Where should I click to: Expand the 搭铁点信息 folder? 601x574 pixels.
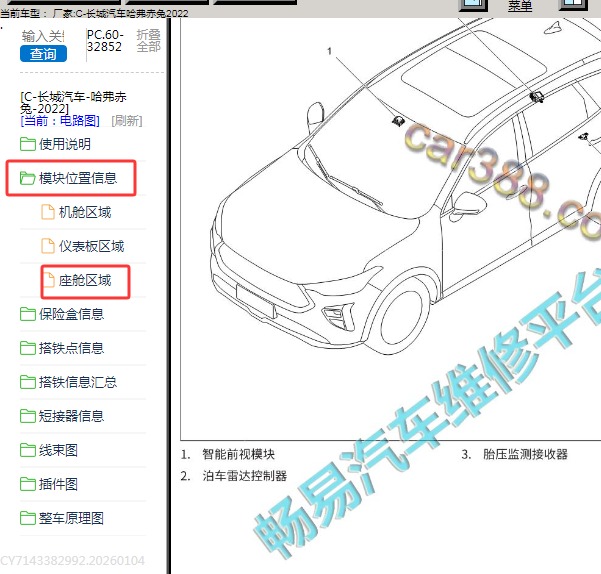pos(71,348)
